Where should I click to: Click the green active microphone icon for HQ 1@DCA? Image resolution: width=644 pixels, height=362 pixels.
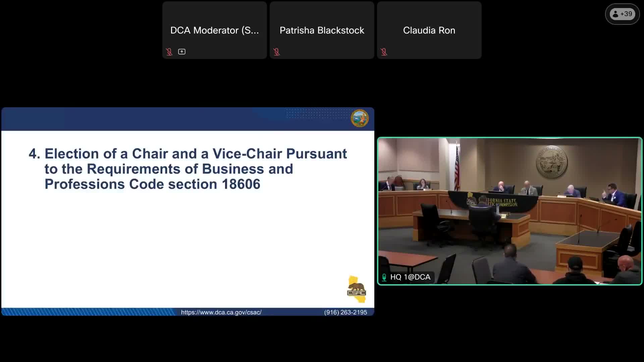point(384,277)
